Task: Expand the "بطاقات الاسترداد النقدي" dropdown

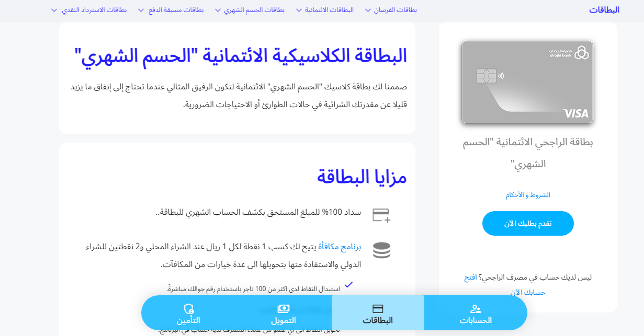Action: pyautogui.click(x=89, y=10)
